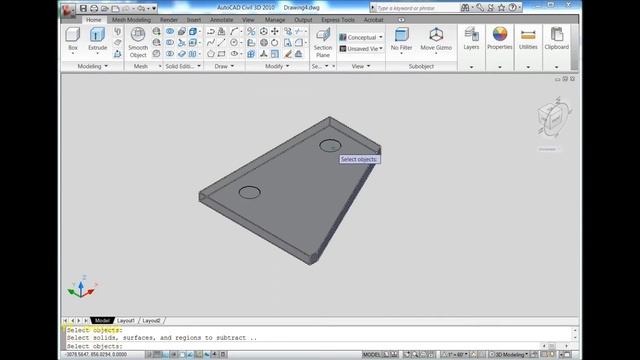Open the Properties color wheel panel
Viewport: 640px width, 360px height.
coord(500,39)
